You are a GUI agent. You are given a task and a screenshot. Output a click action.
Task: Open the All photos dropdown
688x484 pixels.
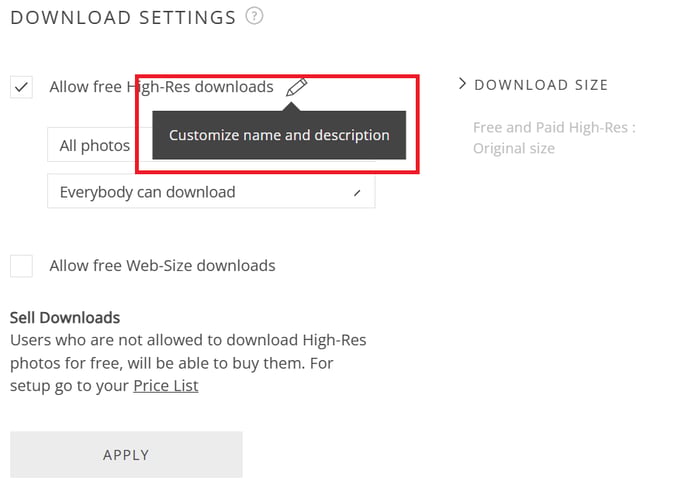point(211,145)
